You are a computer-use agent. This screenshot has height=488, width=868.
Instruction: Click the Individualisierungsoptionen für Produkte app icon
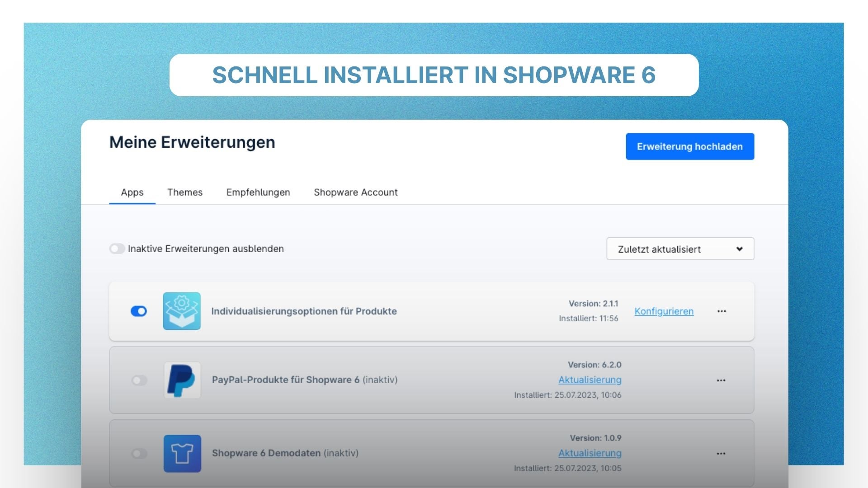point(182,311)
